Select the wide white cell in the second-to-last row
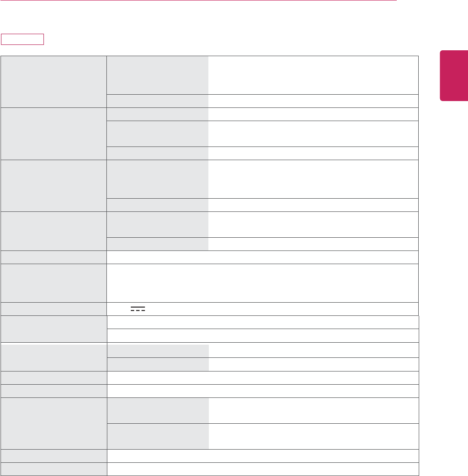This screenshot has height=476, width=468. pos(263,455)
